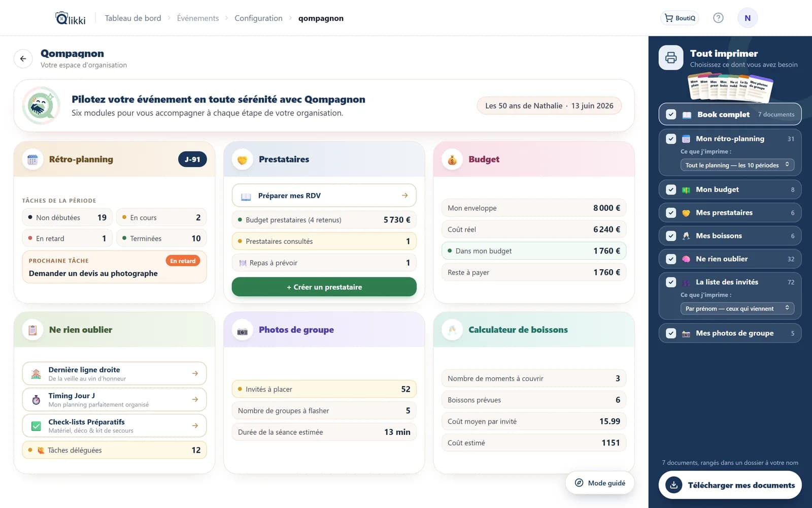Open Timing Jour J section
Image resolution: width=812 pixels, height=508 pixels.
[114, 400]
